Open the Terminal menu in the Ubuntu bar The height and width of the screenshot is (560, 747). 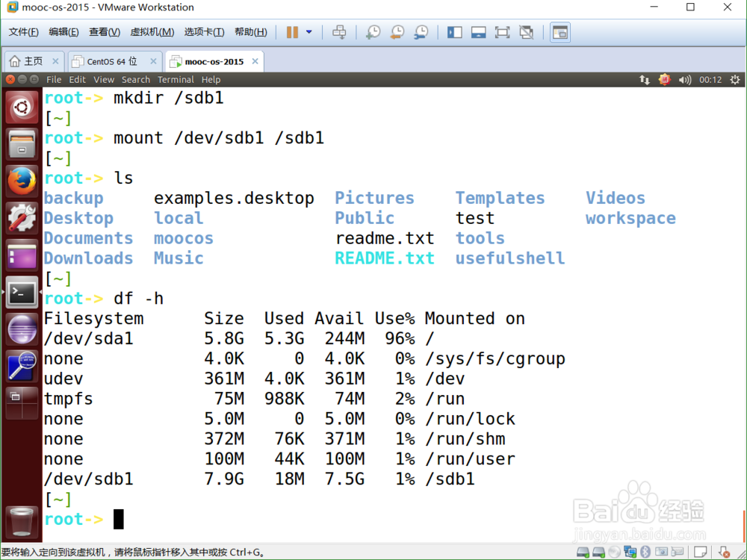click(176, 80)
